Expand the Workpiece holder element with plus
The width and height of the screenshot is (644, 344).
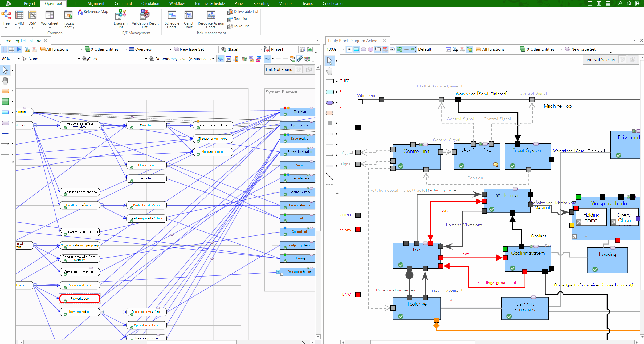(x=278, y=272)
